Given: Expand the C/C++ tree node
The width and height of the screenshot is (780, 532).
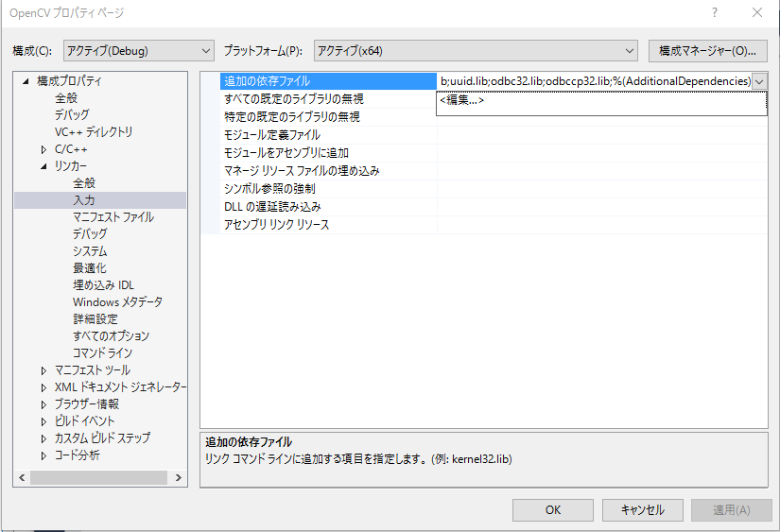Looking at the screenshot, I should (43, 149).
